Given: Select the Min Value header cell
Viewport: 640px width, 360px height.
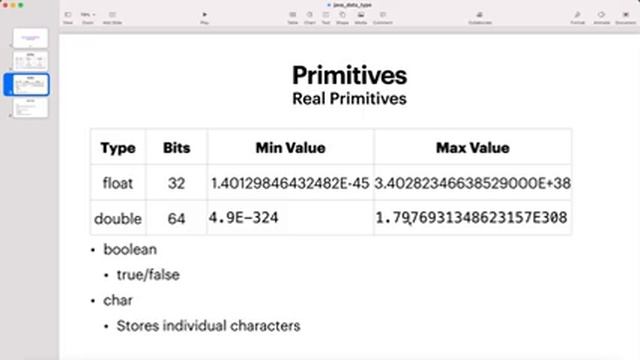Looking at the screenshot, I should coord(290,147).
